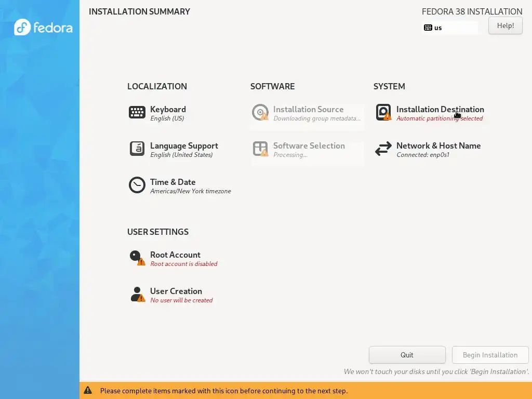Image resolution: width=532 pixels, height=399 pixels.
Task: Click 'Processing...' under Software Selection
Action: 290,155
